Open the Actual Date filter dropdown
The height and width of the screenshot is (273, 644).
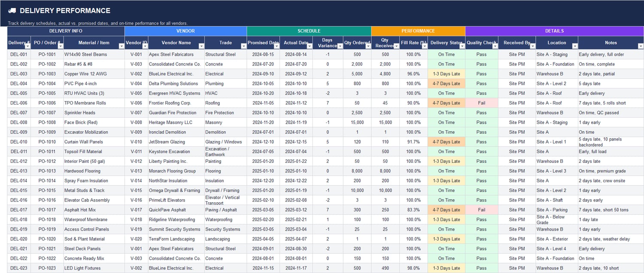tap(309, 46)
